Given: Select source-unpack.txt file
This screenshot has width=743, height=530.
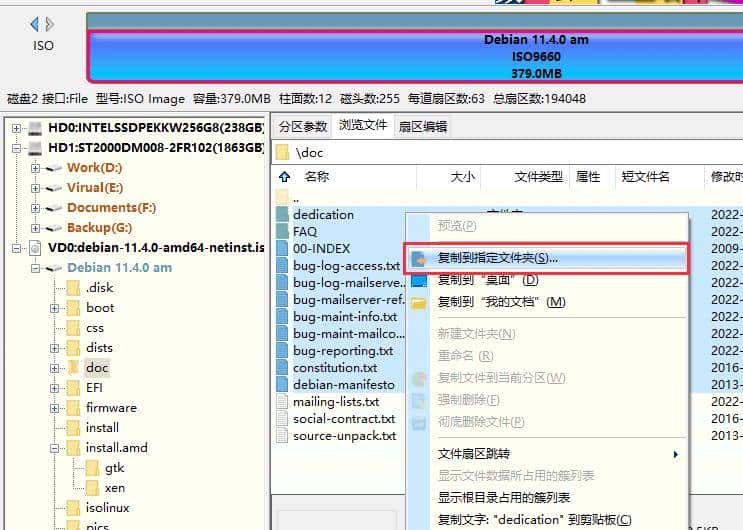Looking at the screenshot, I should pos(344,436).
